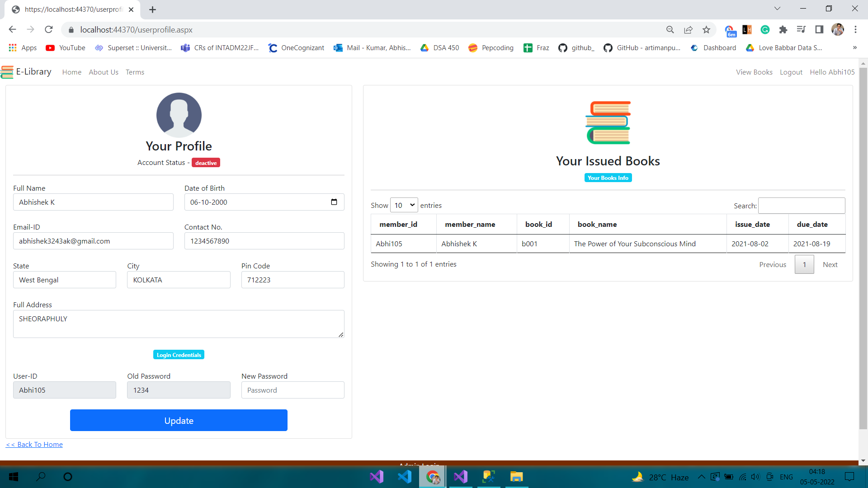Click the Your Books Info badge
The height and width of the screenshot is (488, 868).
coord(608,178)
